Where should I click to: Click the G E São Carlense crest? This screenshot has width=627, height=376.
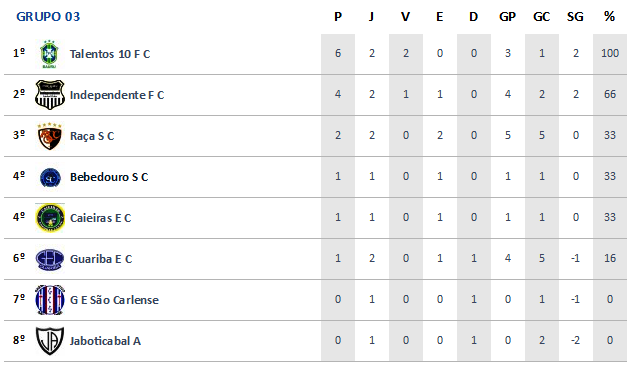click(x=50, y=300)
